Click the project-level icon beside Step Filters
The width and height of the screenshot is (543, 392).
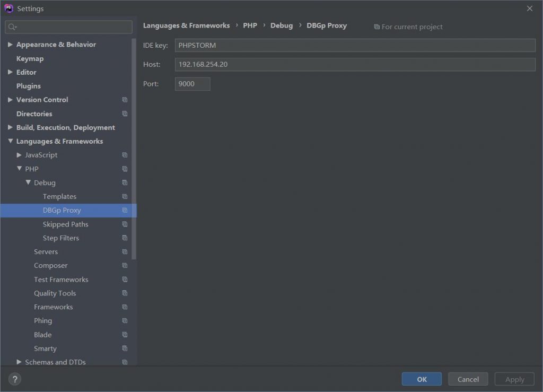coord(125,238)
